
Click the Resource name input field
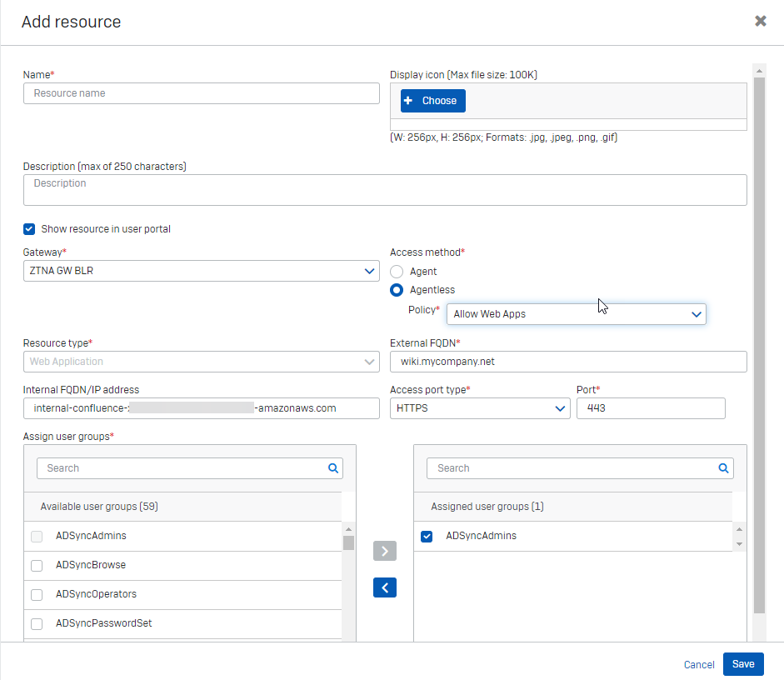[202, 93]
